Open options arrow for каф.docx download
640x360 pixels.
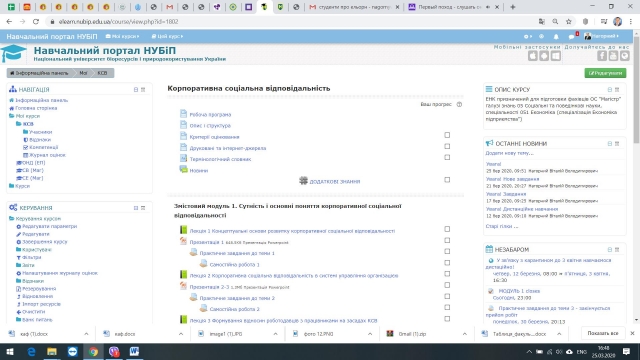coord(181,334)
